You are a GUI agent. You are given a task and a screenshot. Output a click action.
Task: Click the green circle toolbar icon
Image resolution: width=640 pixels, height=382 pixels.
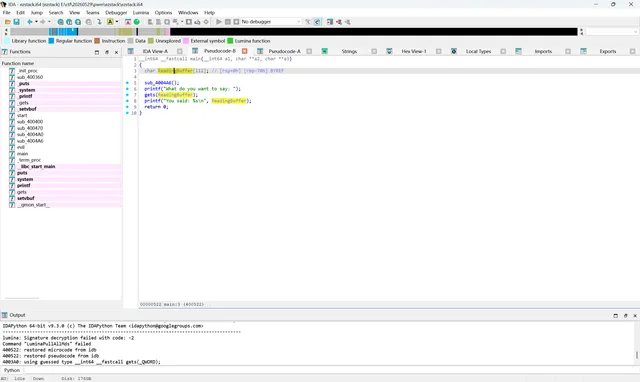[137, 22]
